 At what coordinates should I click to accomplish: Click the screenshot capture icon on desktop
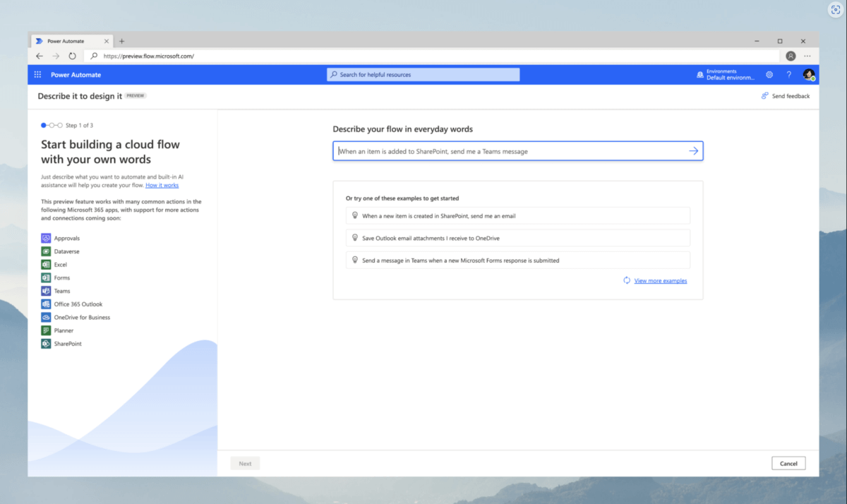pos(835,11)
